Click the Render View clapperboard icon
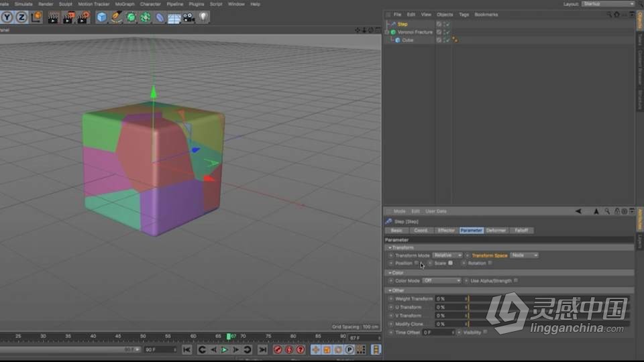The width and height of the screenshot is (644, 362). (x=53, y=17)
